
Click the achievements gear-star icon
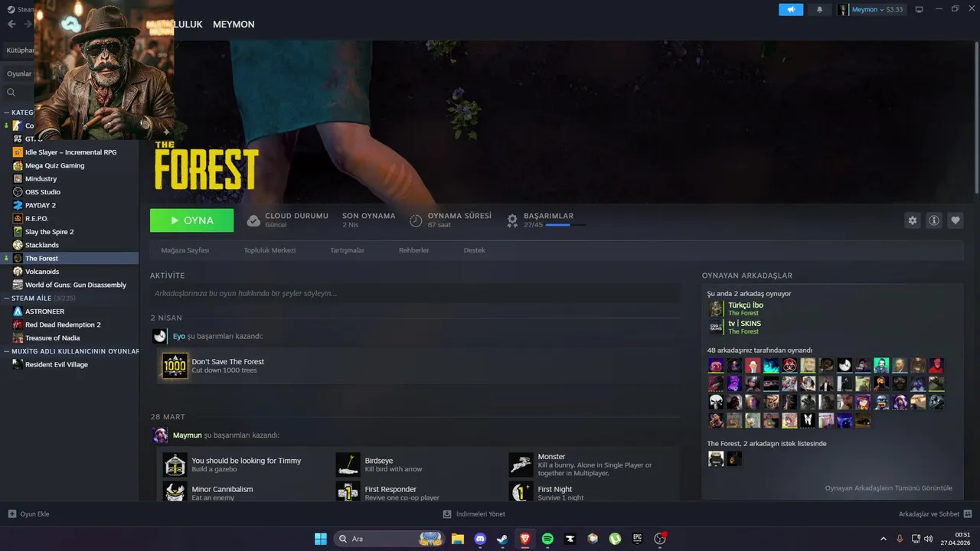point(513,220)
